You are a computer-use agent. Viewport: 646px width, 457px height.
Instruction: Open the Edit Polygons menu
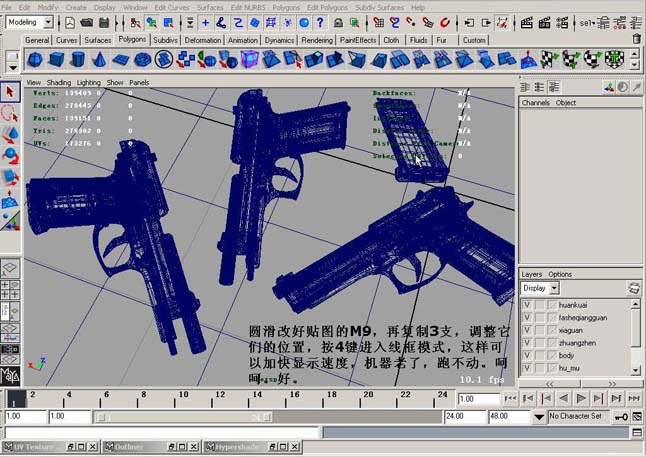pos(328,7)
